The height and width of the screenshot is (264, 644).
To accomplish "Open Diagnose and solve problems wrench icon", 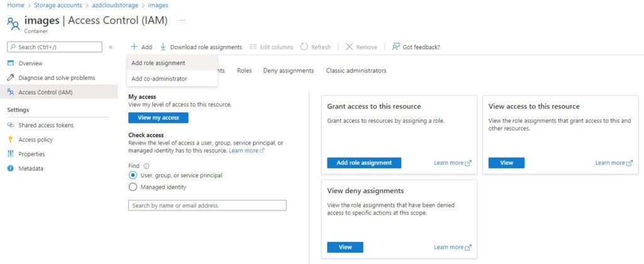I will coord(11,77).
